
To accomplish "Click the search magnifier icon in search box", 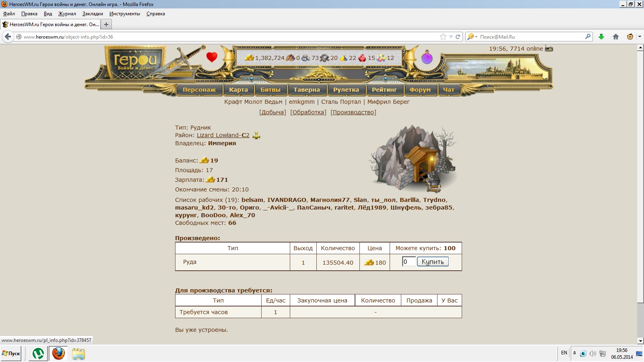I will [588, 36].
